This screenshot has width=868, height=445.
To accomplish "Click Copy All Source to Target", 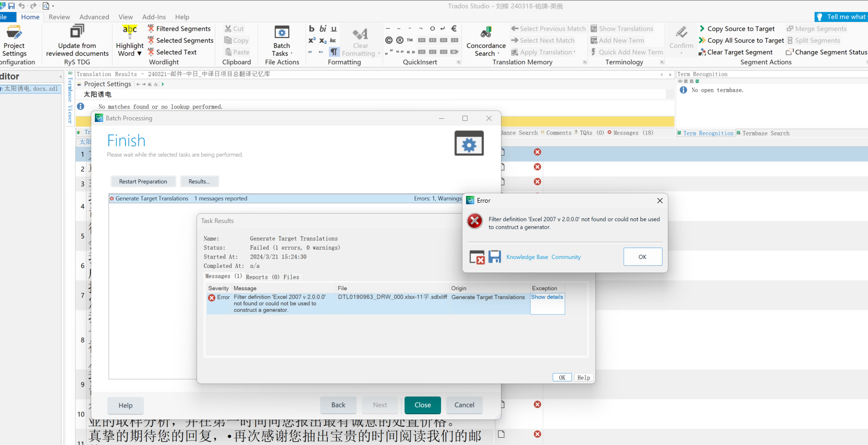I will tap(741, 40).
